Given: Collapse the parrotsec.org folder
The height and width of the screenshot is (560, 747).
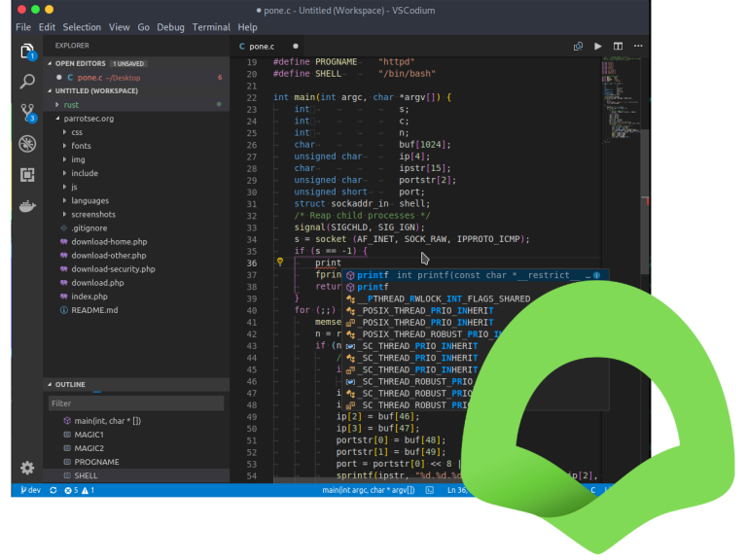Looking at the screenshot, I should (57, 119).
